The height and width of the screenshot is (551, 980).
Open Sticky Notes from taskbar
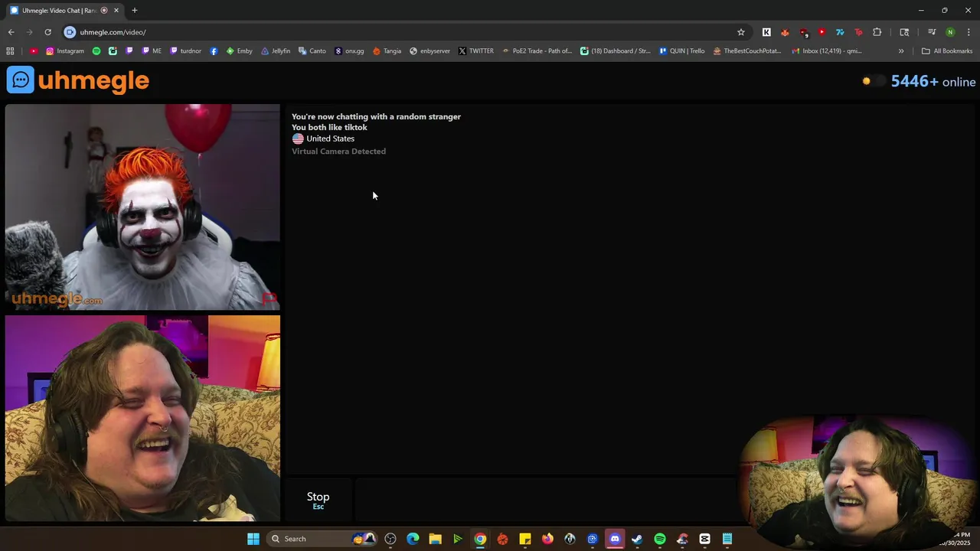point(525,539)
